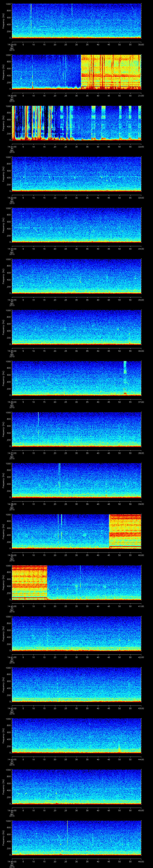Click the 31:00 end-of-axis time label
The height and width of the screenshot is (868, 153).
[x=141, y=96]
